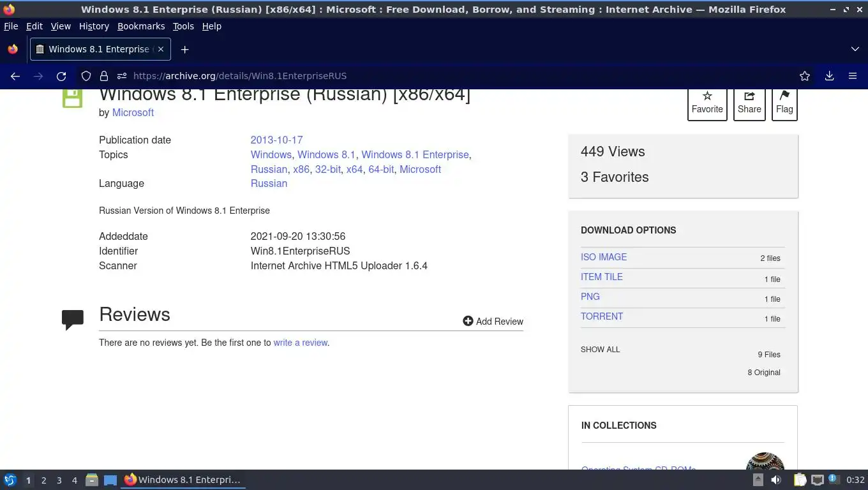Open the x64 topic link
The image size is (868, 490).
[x=354, y=169]
